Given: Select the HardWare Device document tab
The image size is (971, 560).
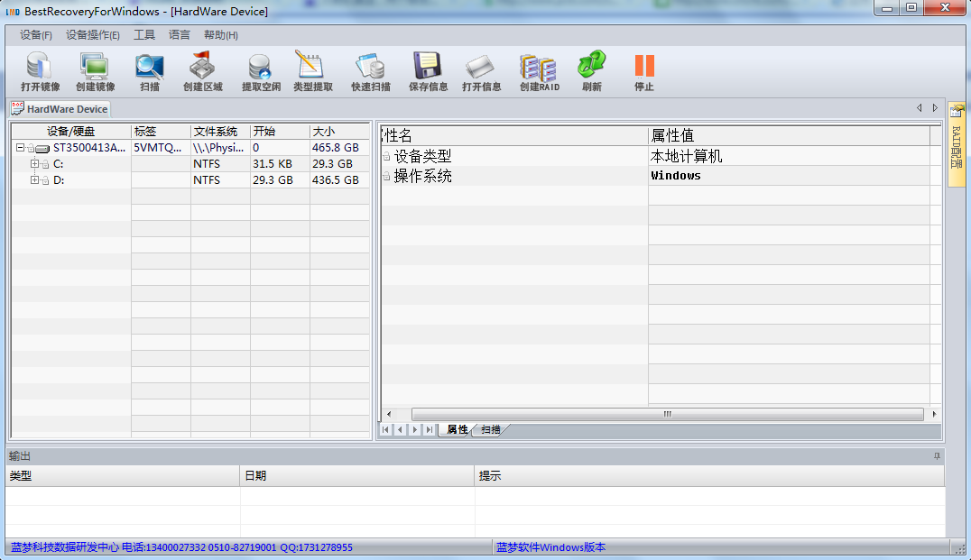Looking at the screenshot, I should point(60,109).
